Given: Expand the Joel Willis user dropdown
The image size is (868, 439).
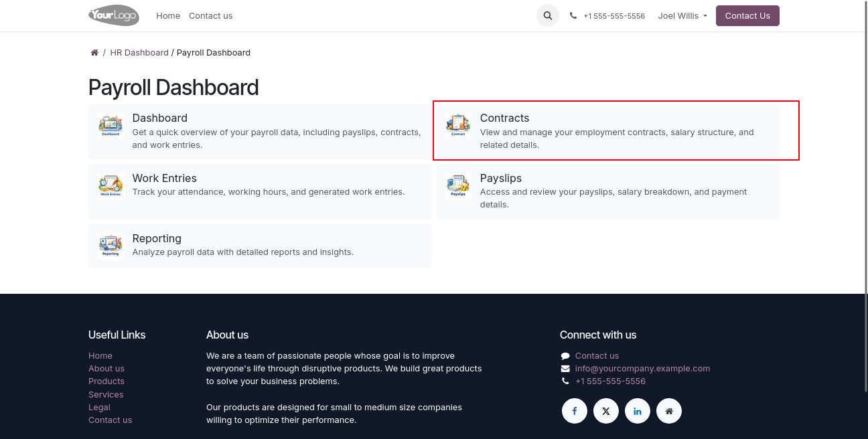Looking at the screenshot, I should [x=682, y=15].
